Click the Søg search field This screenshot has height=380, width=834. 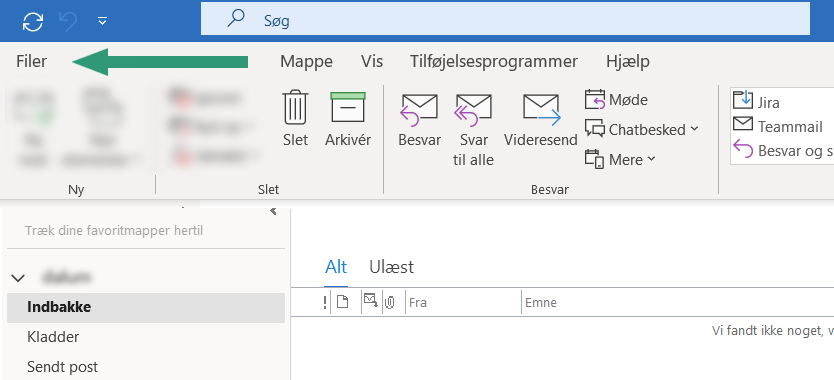pyautogui.click(x=505, y=21)
